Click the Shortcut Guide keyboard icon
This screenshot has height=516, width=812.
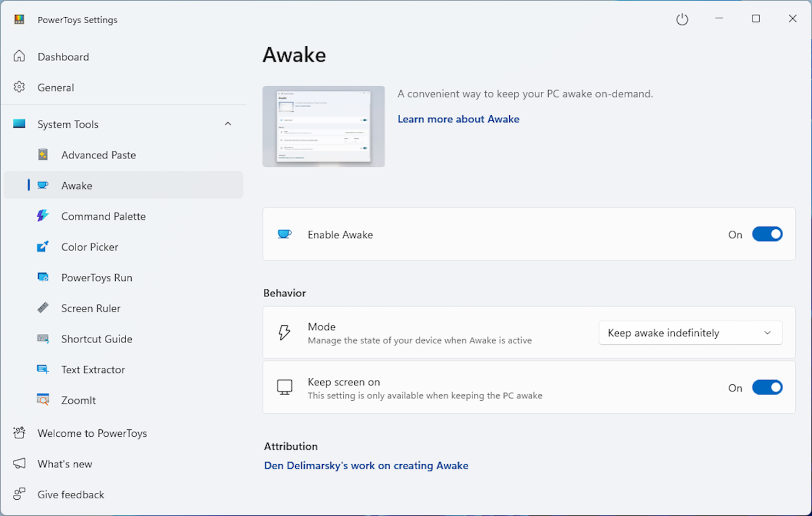[x=43, y=338]
